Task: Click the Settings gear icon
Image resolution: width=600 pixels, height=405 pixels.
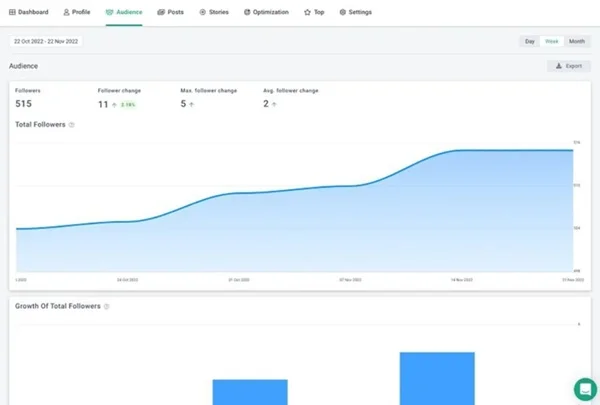Action: click(343, 12)
